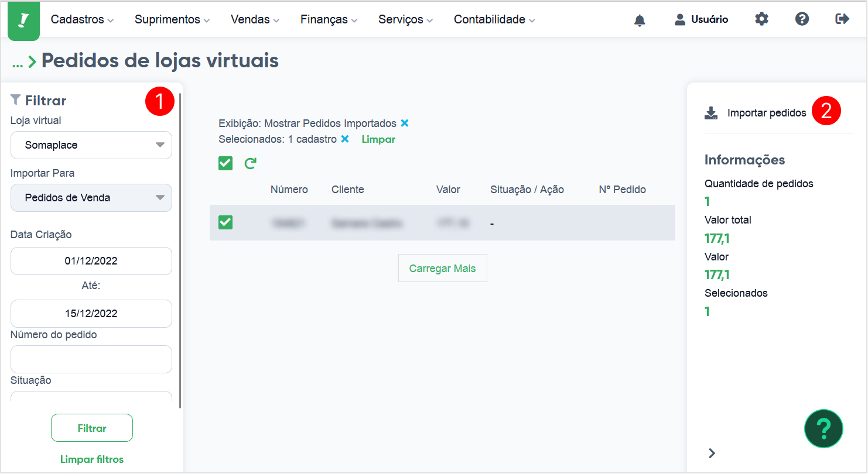The image size is (868, 474).
Task: Click the Limpar filtros link
Action: (x=92, y=459)
